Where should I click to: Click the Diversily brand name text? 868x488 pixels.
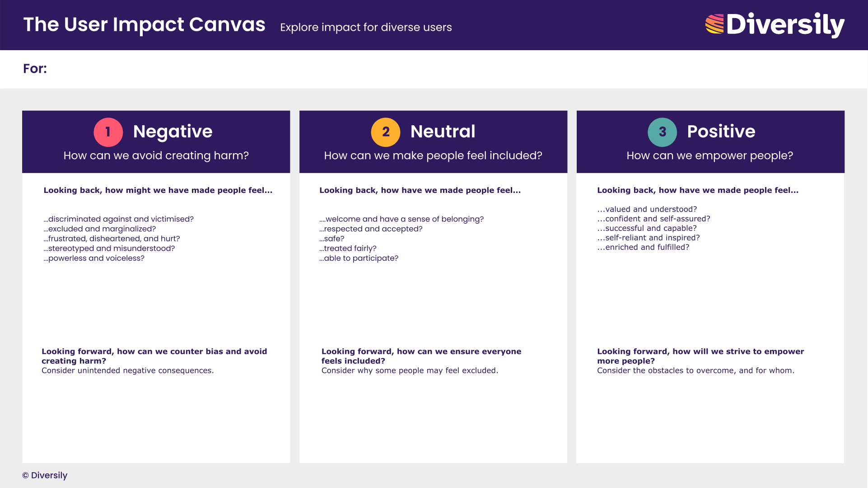coord(785,24)
